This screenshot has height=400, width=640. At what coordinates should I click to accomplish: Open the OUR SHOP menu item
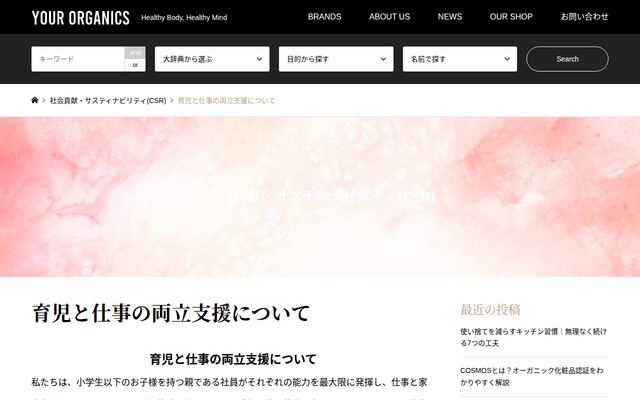(x=511, y=17)
